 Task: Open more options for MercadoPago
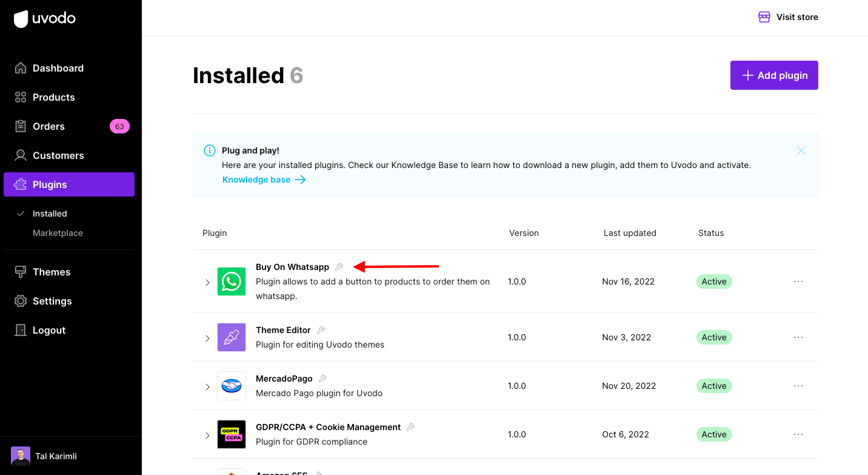[798, 386]
